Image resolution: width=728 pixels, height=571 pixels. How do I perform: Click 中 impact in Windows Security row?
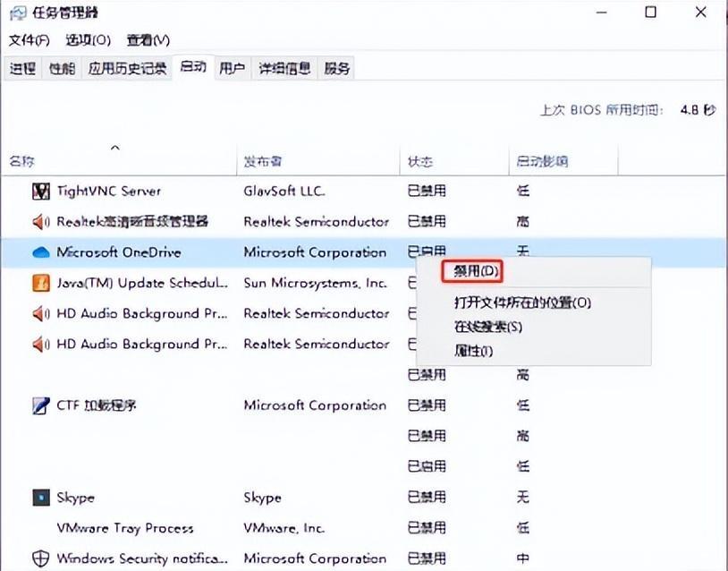523,558
